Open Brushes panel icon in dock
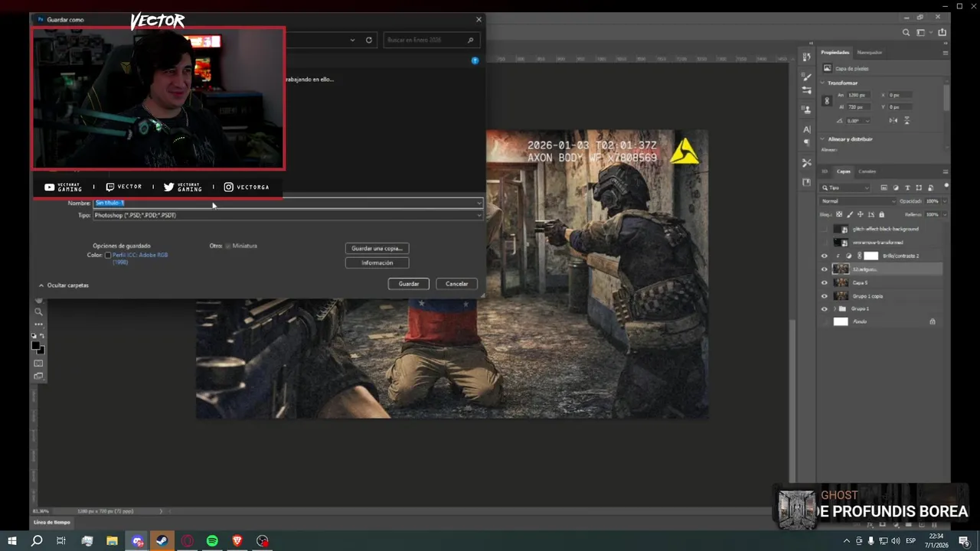Image resolution: width=980 pixels, height=551 pixels. click(807, 77)
